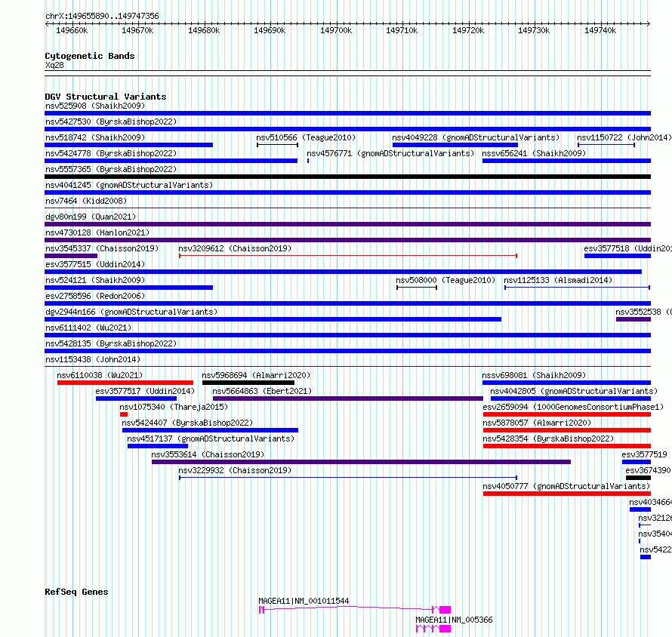Open the esv3577515 (Uddin2014) label
The width and height of the screenshot is (672, 637).
tap(95, 264)
